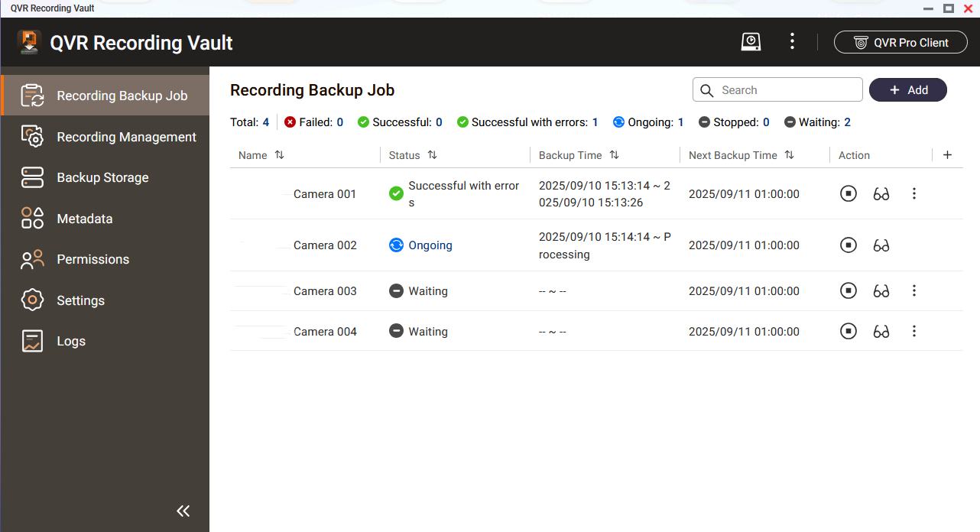Select the Camera 002 row name

(x=325, y=245)
